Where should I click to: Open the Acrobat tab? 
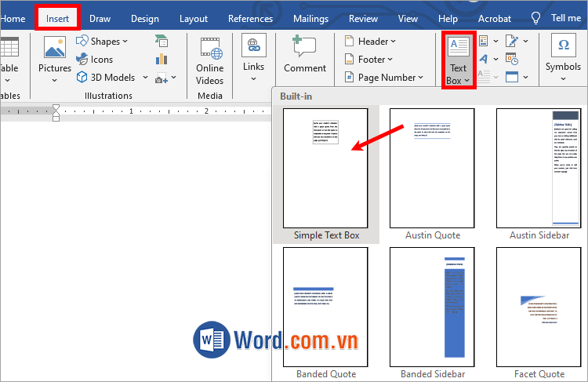(494, 18)
